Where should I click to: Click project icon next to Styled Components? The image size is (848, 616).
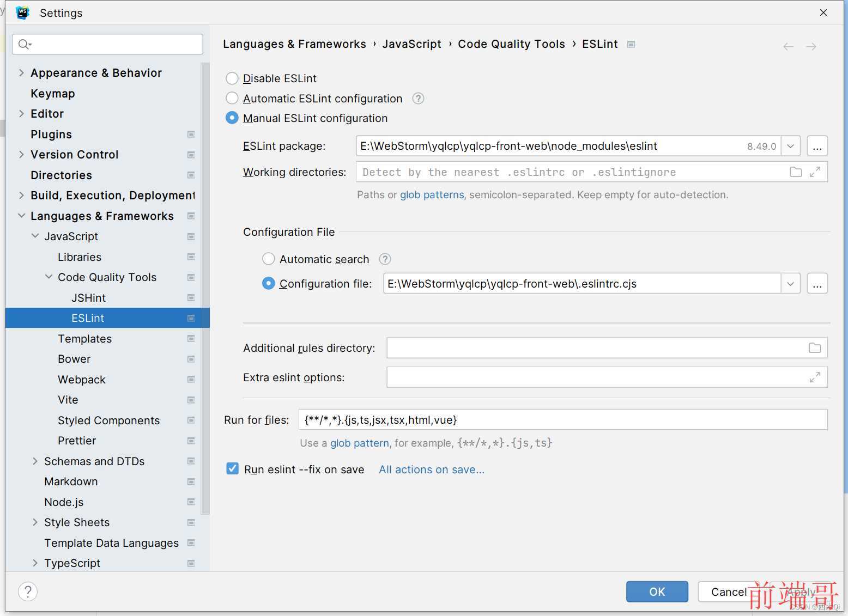191,420
